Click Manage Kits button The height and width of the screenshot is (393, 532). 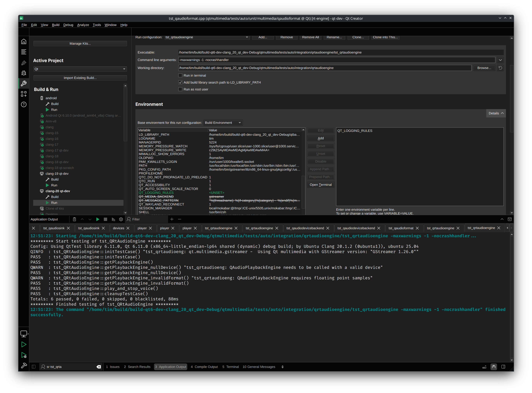pos(80,44)
